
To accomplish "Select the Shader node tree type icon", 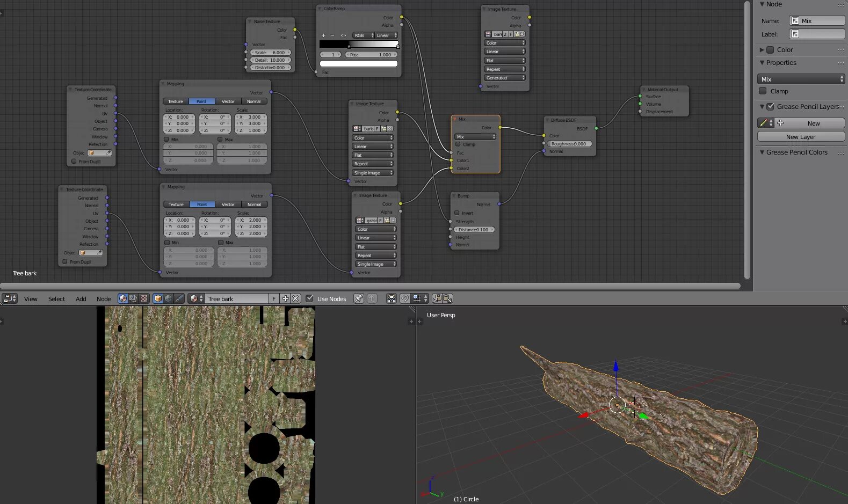I will (x=123, y=298).
